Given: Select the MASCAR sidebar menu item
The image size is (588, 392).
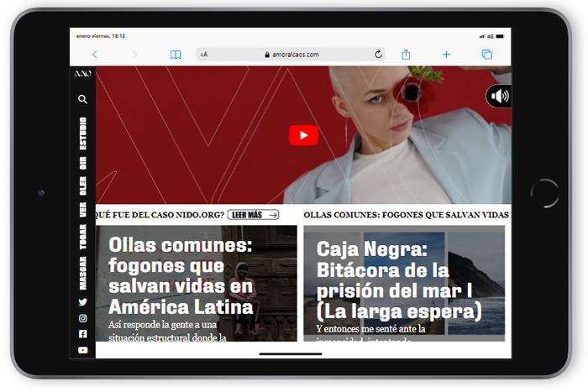Looking at the screenshot, I should tap(82, 271).
